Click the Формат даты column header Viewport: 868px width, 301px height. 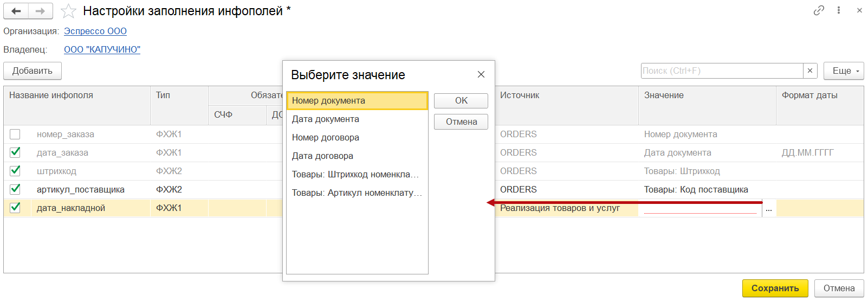click(820, 105)
